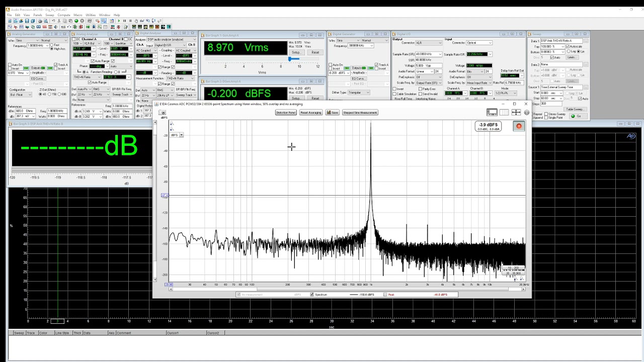Screen dimensions: 644x362
Task: Open Input Connector Optical dropdown
Action: tap(479, 43)
